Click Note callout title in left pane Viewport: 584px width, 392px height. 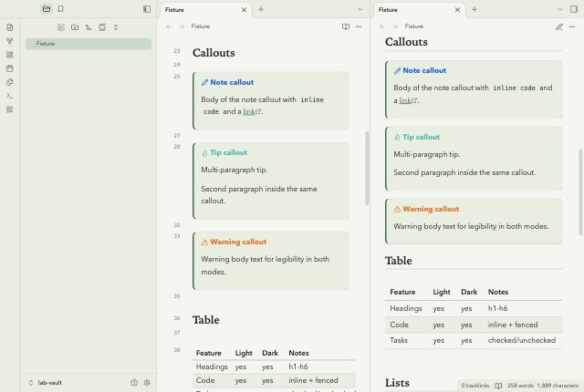(232, 82)
